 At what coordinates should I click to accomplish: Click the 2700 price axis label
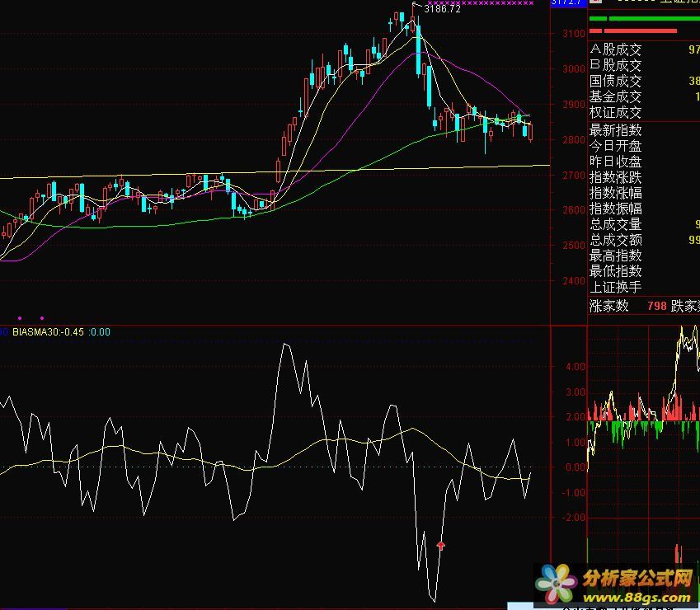pos(574,176)
